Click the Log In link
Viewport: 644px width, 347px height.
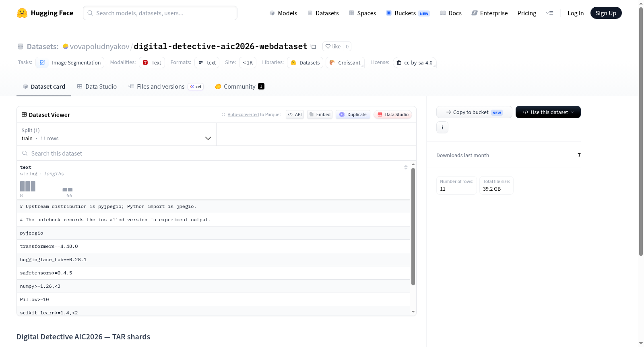pos(576,13)
